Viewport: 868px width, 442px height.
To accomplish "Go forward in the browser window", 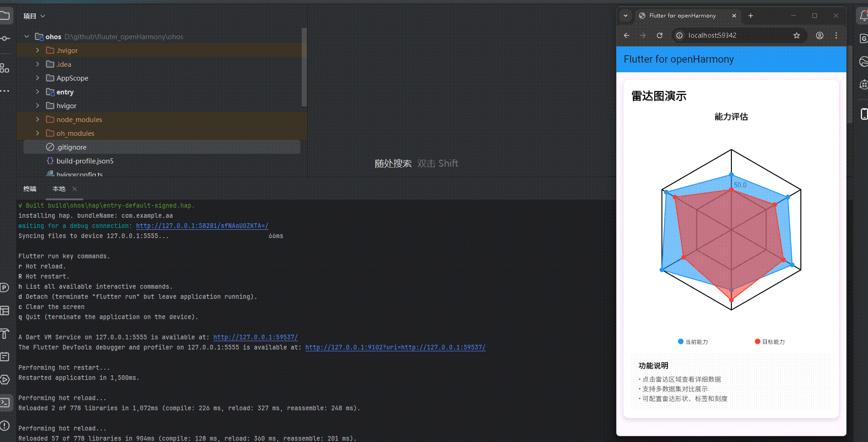I will coord(643,35).
